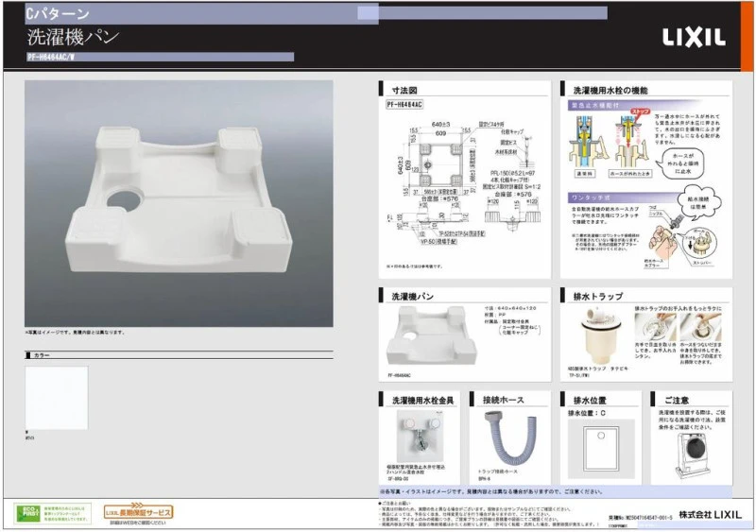This screenshot has width=756, height=532.
Task: Click the 接続ホース section heading
Action: [504, 400]
